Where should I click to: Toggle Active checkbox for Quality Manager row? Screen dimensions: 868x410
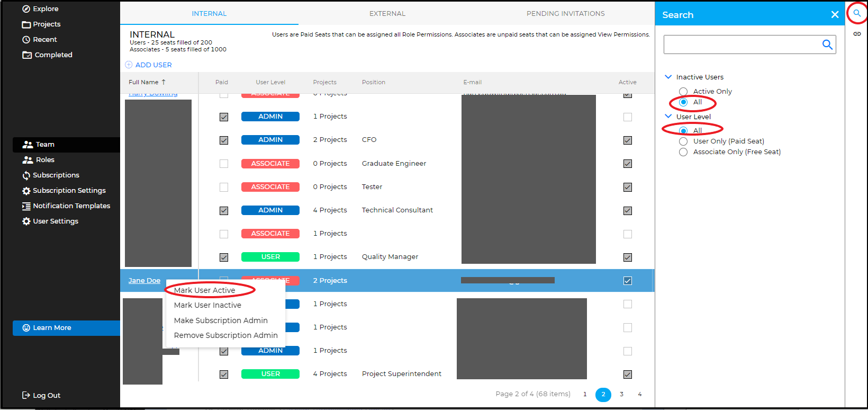click(628, 257)
